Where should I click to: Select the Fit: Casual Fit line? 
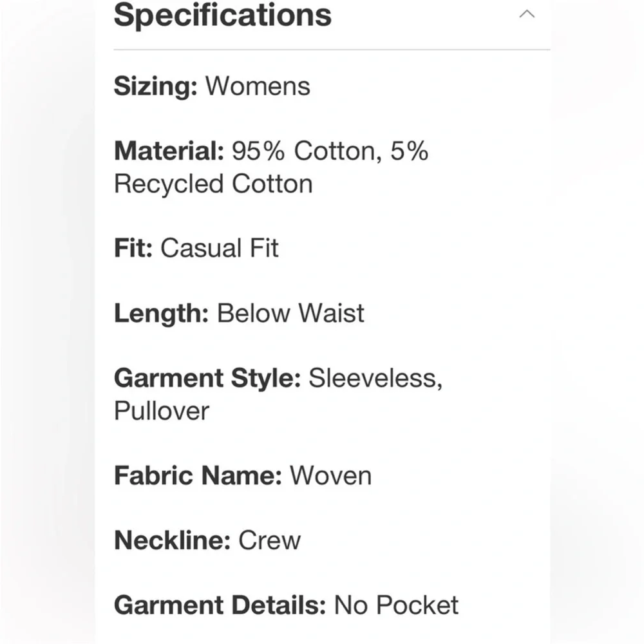coord(196,248)
